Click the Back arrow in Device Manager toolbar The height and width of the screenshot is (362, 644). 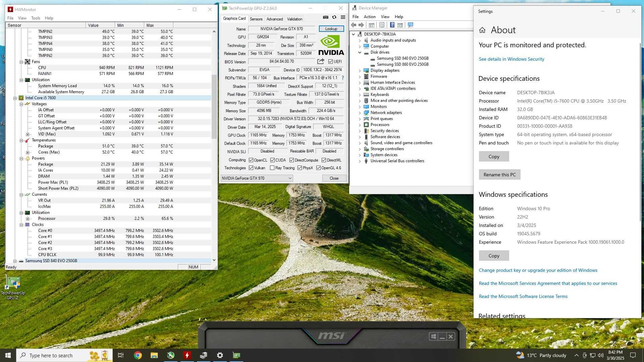354,25
